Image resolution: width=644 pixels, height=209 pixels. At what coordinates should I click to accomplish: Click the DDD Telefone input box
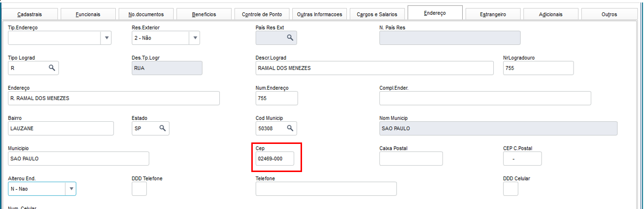tap(139, 189)
